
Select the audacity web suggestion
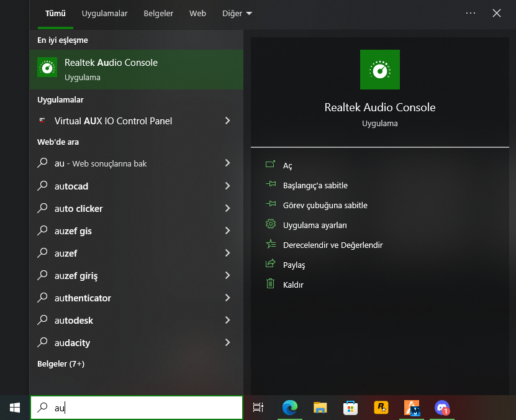click(136, 343)
